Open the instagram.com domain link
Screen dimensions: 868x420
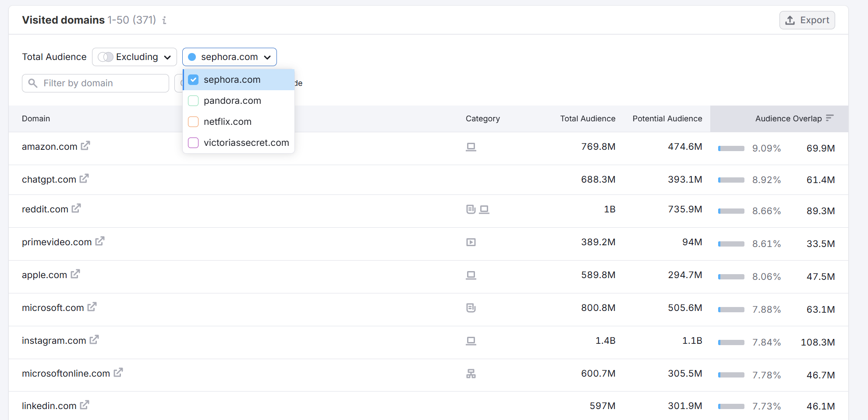coord(54,341)
